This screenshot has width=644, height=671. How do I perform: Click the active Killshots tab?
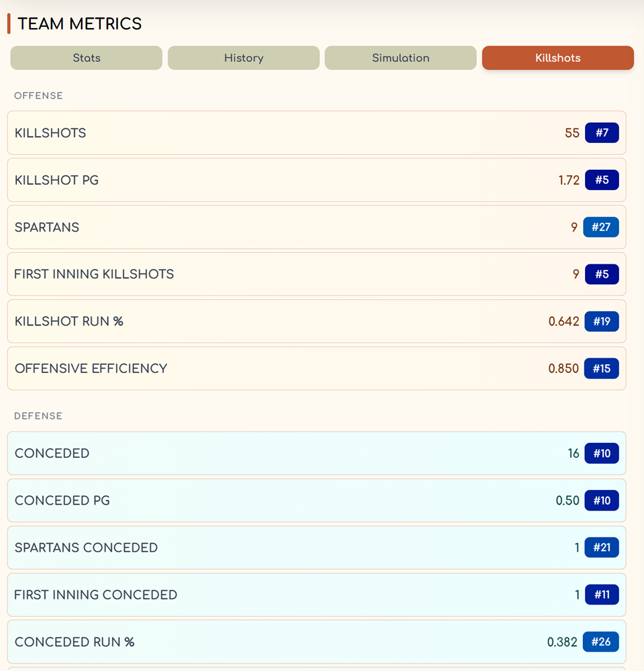point(557,58)
